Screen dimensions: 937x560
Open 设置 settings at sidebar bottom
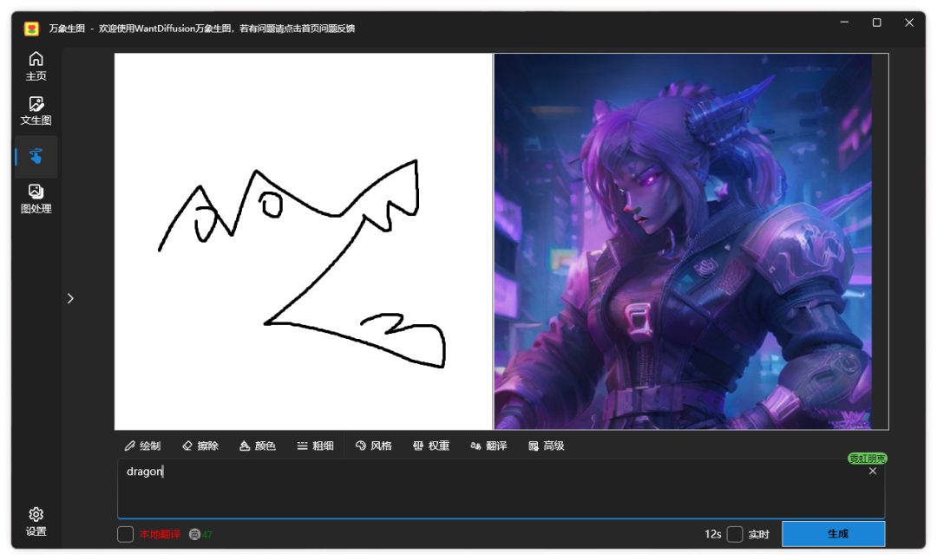coord(36,522)
